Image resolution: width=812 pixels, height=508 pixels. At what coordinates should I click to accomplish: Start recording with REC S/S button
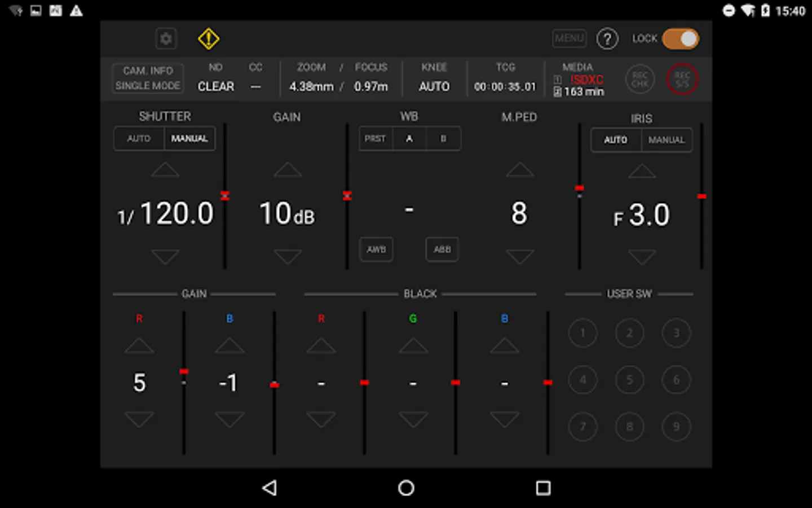click(682, 80)
